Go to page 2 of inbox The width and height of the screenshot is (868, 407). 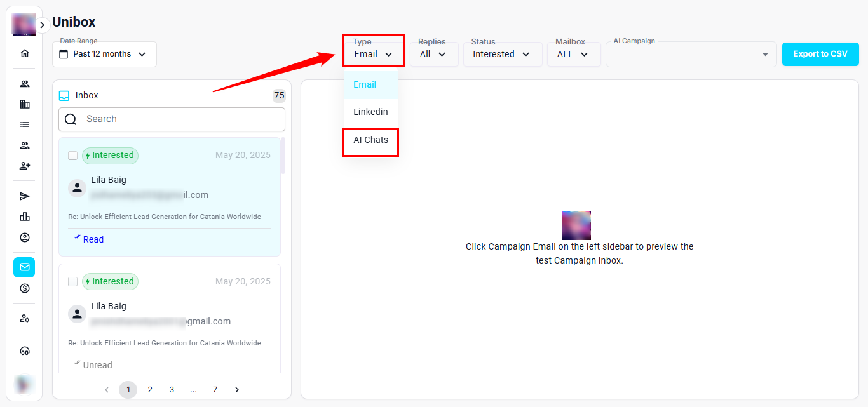point(150,390)
